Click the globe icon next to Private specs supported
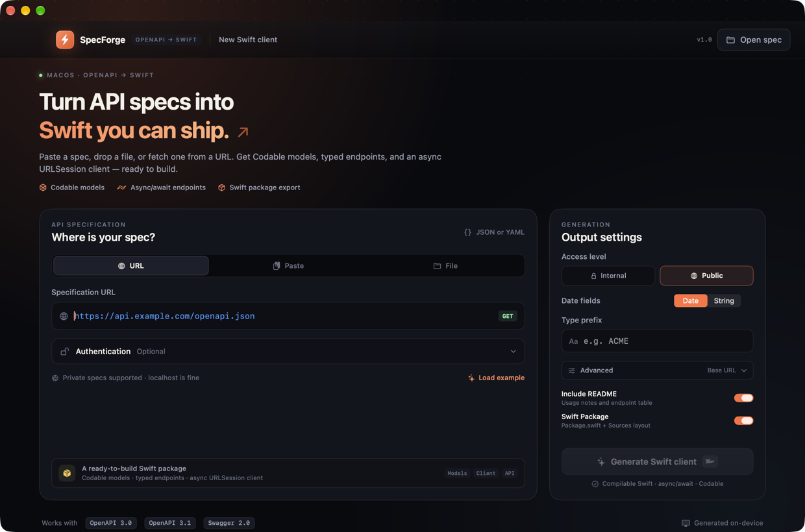Screen dimensions: 805x532 pos(55,378)
